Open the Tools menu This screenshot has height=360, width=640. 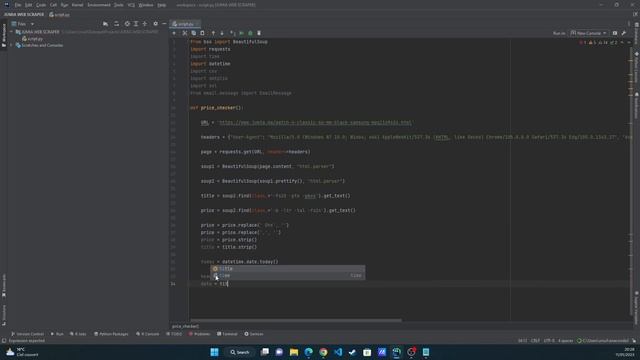pos(119,5)
